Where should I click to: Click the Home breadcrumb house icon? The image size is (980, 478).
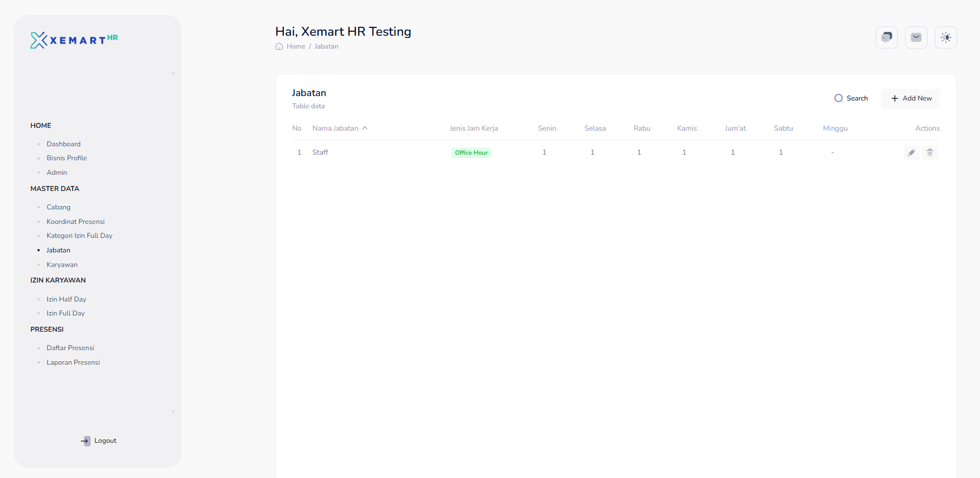coord(279,46)
